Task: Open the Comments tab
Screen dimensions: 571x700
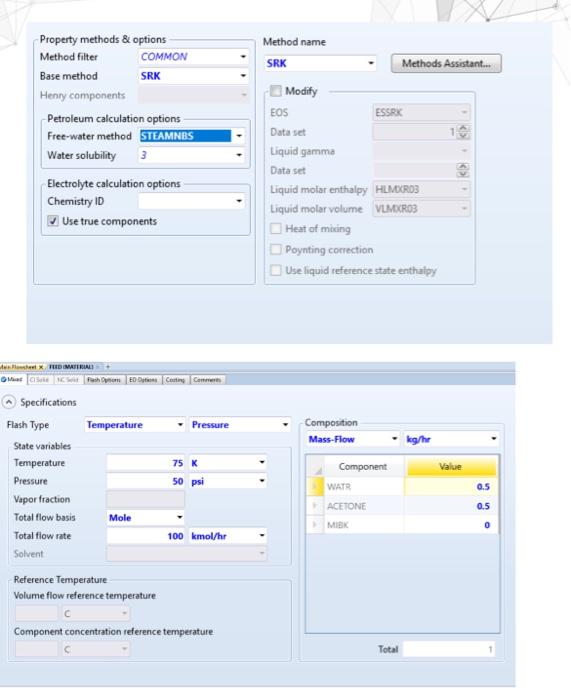Action: click(208, 380)
